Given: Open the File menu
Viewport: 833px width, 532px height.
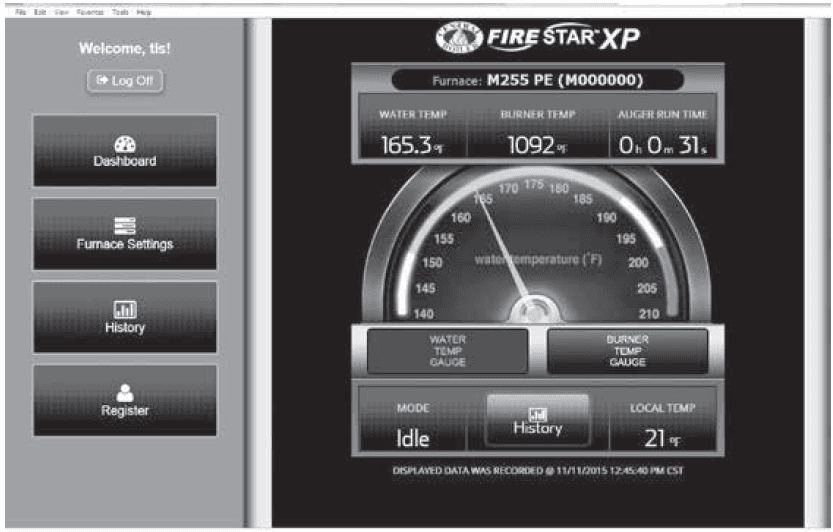Looking at the screenshot, I should [x=21, y=12].
